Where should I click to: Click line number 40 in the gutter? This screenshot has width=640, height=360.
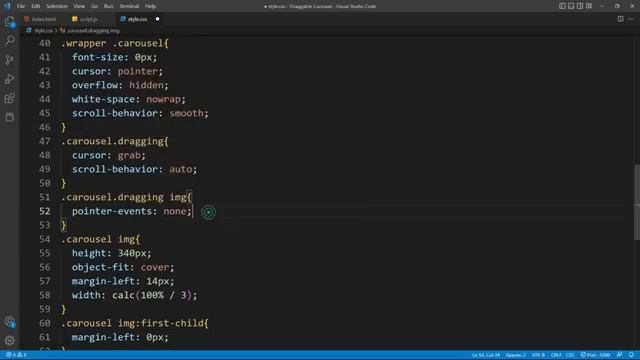pos(44,43)
